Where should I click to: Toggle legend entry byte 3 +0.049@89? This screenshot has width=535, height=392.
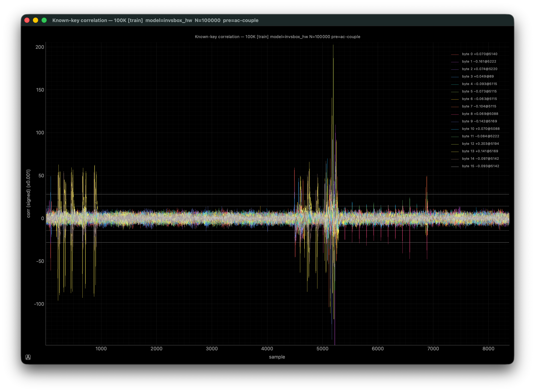[472, 76]
